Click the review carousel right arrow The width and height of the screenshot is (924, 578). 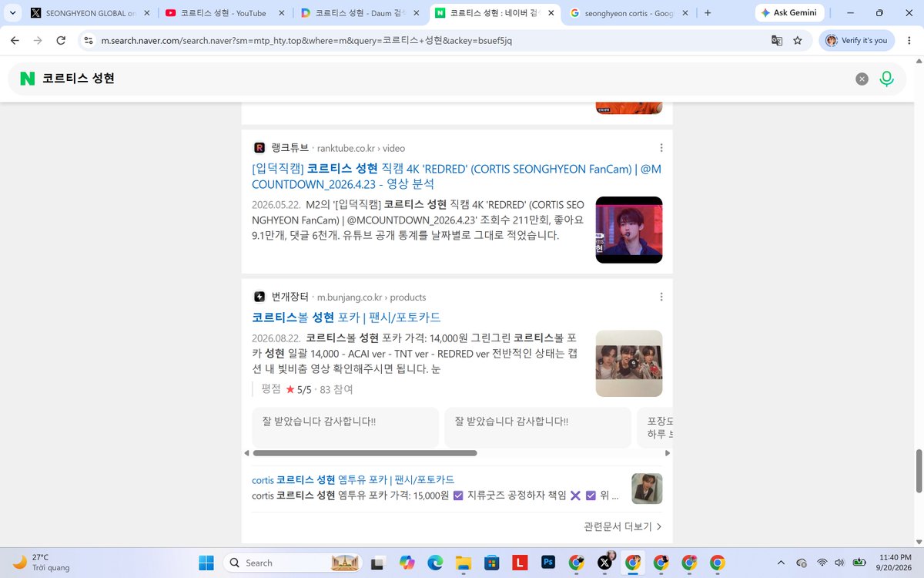pyautogui.click(x=668, y=453)
